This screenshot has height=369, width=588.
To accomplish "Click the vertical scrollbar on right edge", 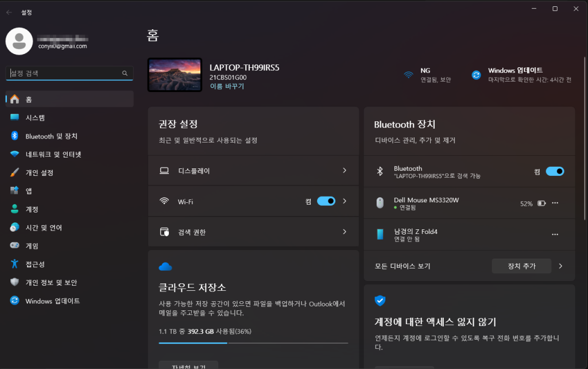I will (585, 138).
